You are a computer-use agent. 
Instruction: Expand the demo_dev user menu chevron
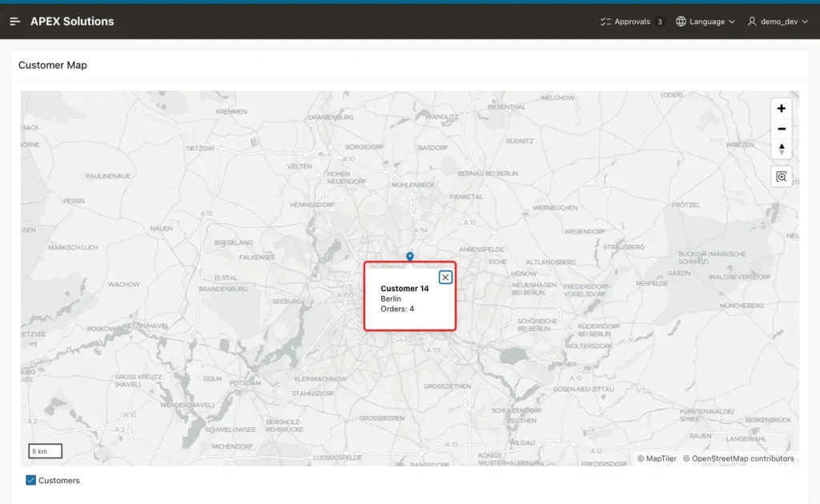[805, 22]
